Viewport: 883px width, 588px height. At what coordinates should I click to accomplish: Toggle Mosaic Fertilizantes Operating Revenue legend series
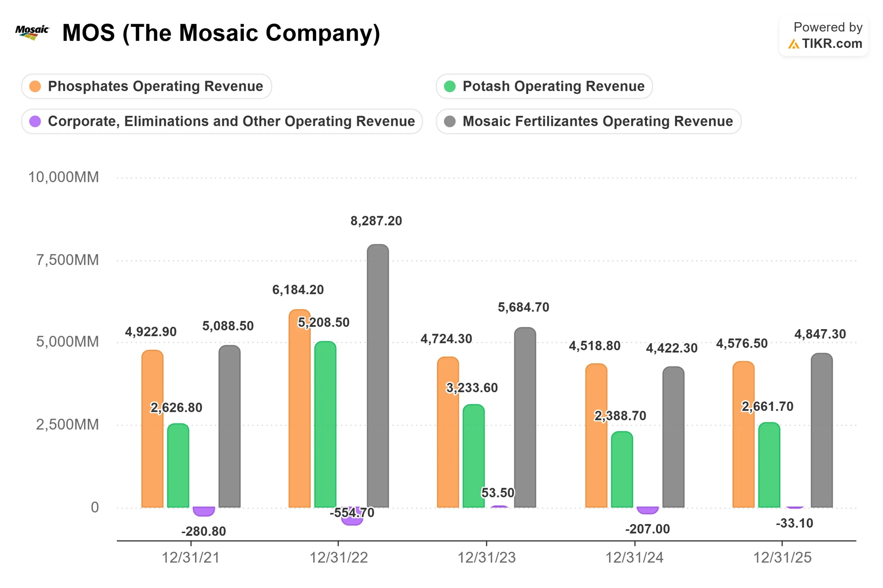click(588, 121)
